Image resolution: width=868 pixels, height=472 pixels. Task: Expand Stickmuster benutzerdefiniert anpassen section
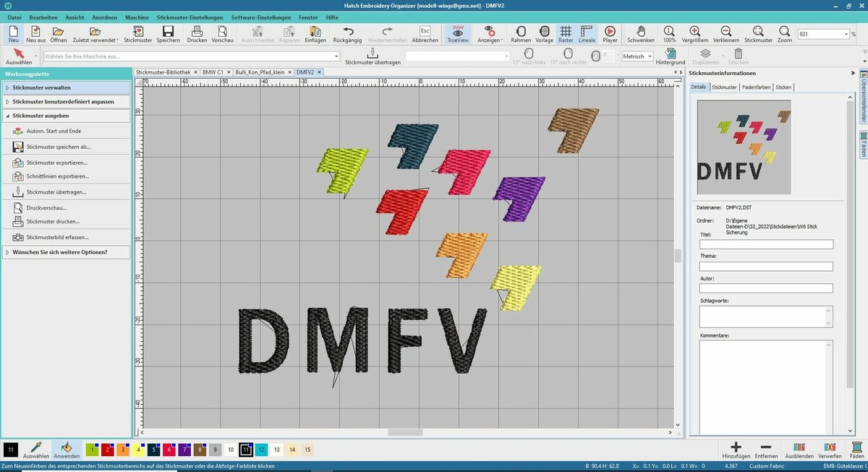point(67,101)
